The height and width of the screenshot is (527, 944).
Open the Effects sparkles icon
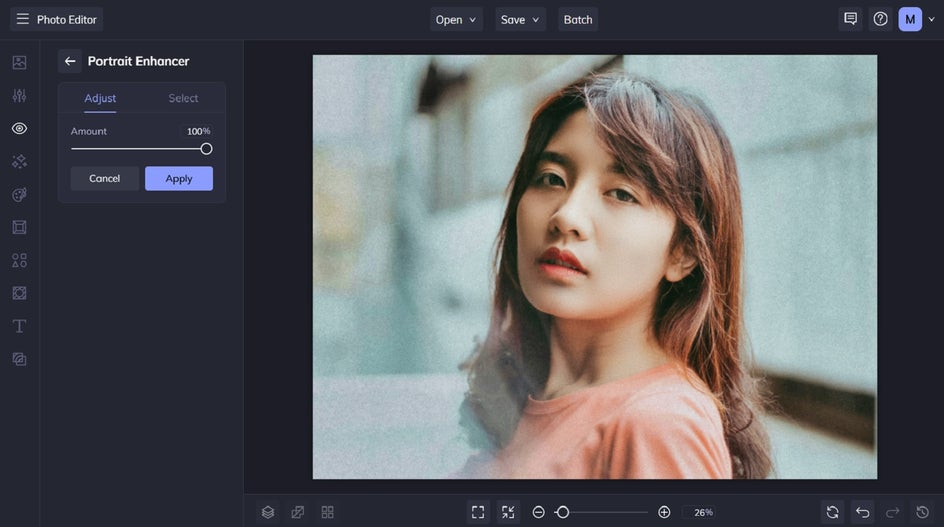(19, 161)
